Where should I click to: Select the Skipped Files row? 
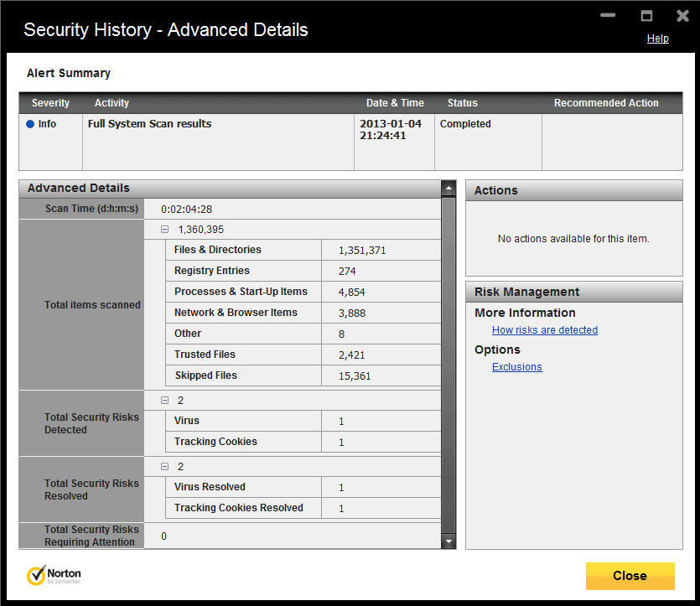tap(303, 376)
